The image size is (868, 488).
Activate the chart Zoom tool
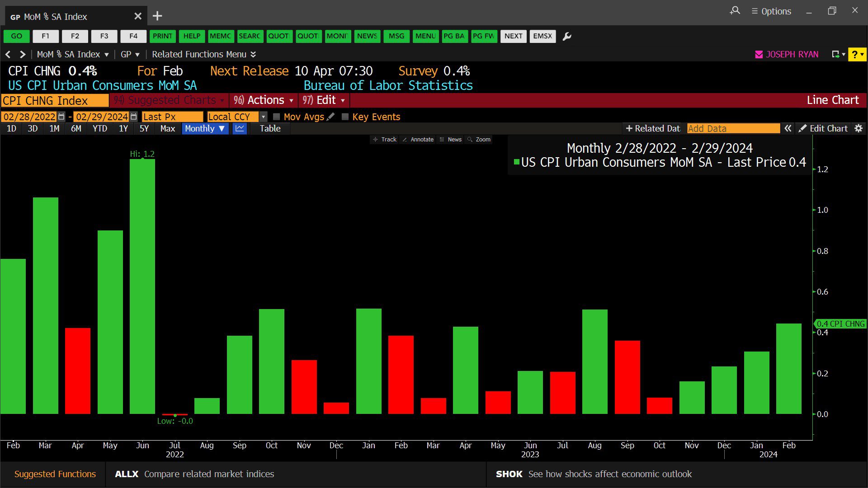pos(479,140)
